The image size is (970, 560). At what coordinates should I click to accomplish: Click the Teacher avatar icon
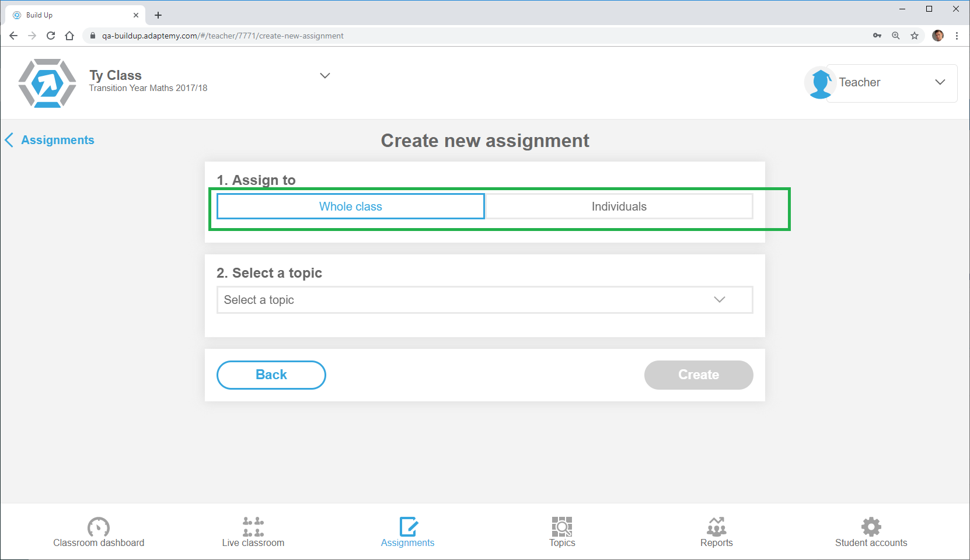tap(820, 83)
